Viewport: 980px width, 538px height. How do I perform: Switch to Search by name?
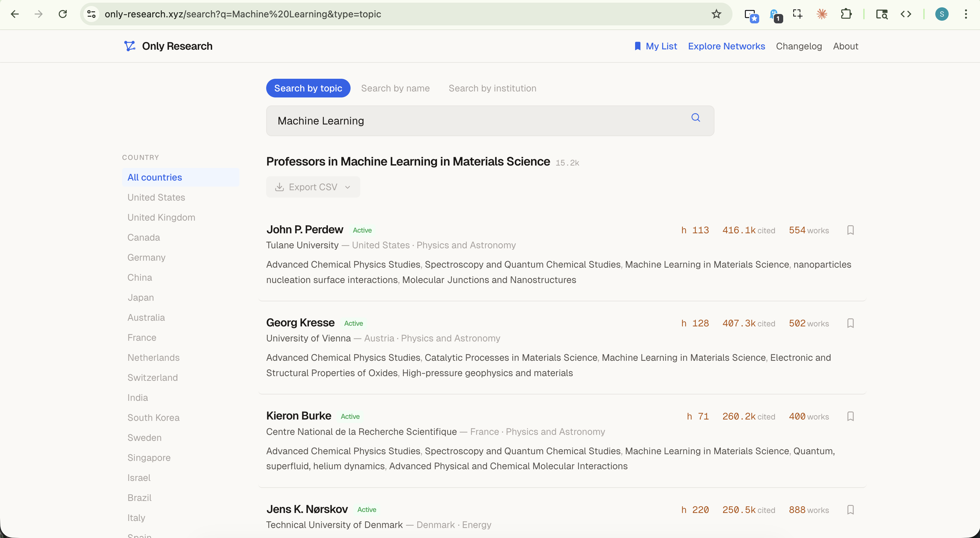click(395, 88)
